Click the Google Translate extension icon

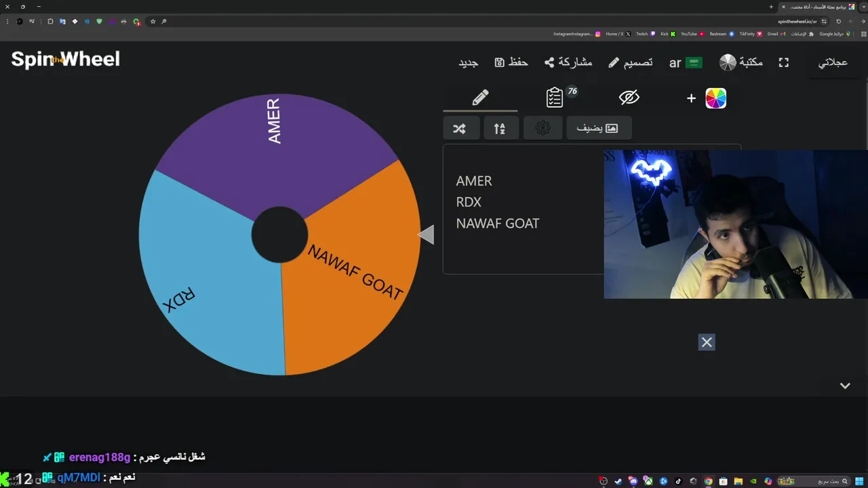(62, 21)
